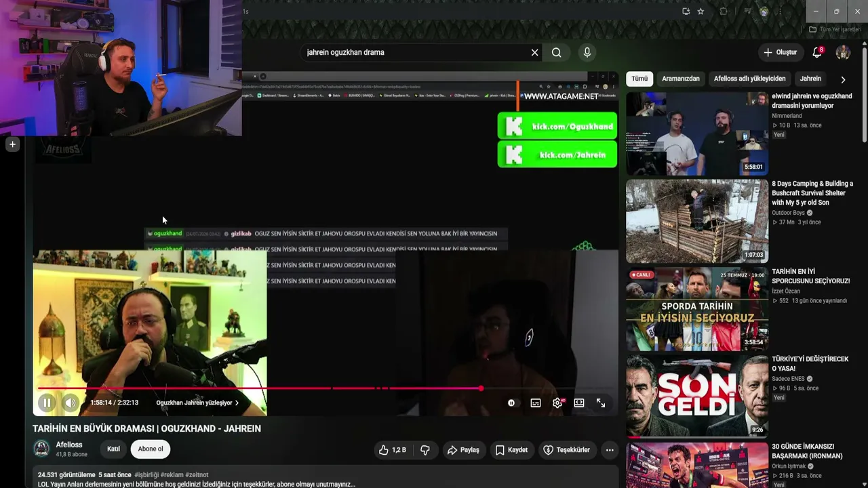Open the Afelioss channel name link
The height and width of the screenshot is (488, 868).
tap(69, 445)
